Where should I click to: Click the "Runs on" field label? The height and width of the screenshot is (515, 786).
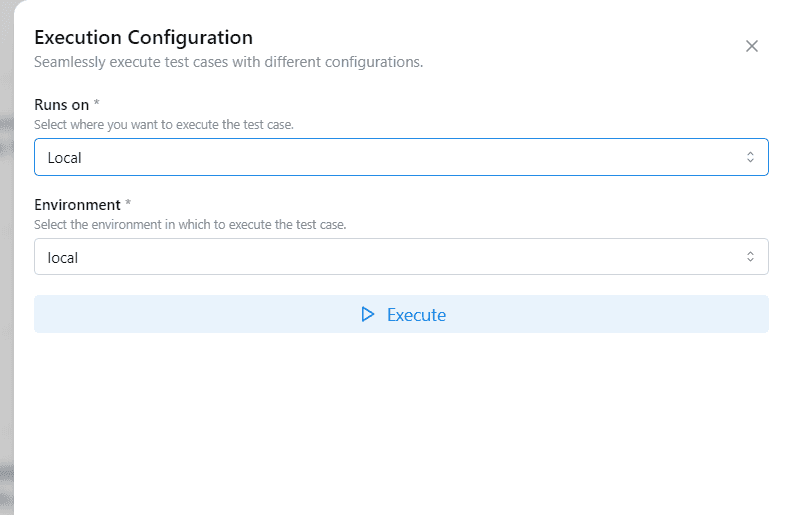click(62, 104)
